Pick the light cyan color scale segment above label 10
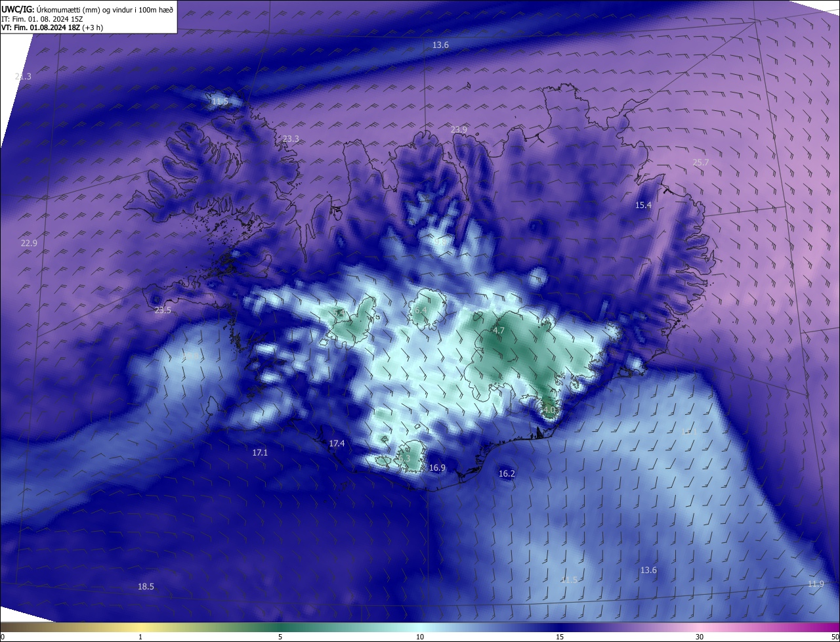Image resolution: width=840 pixels, height=642 pixels. coord(420,628)
